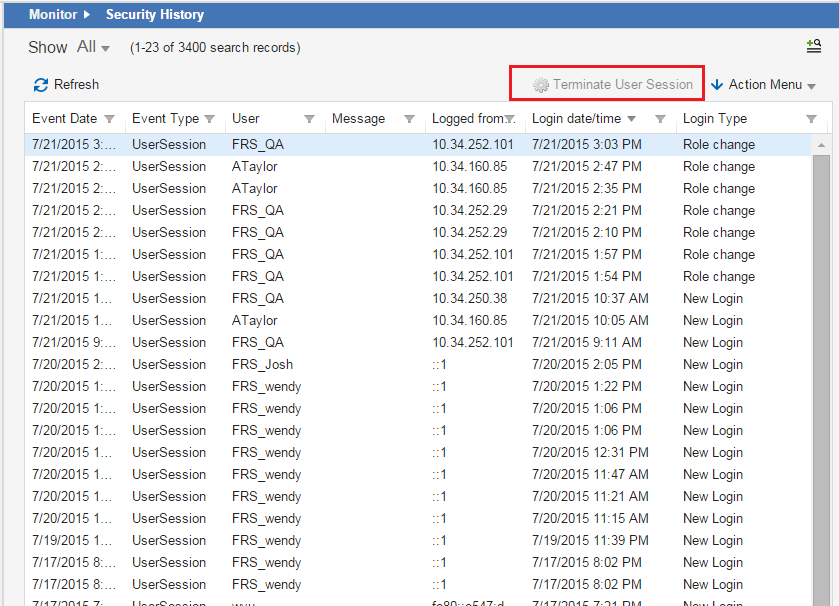Click the Refresh icon
Image resolution: width=839 pixels, height=606 pixels.
click(x=39, y=85)
